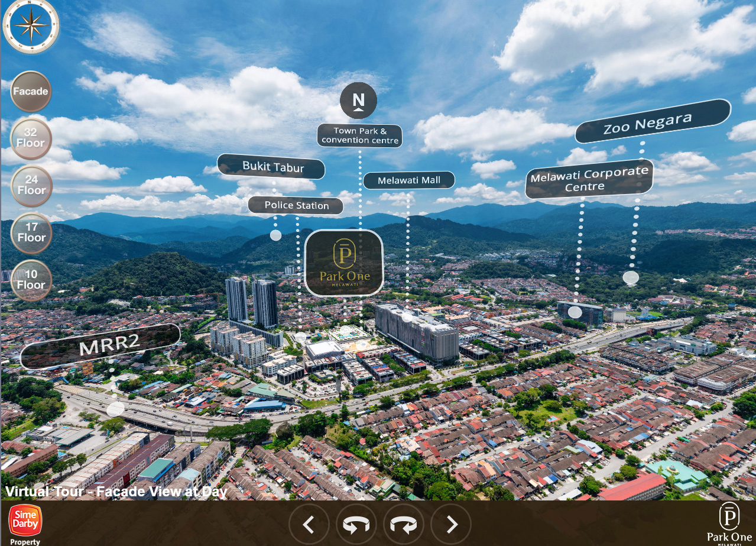Click the 'Virtual Tour - Facade View at Day' caption
The height and width of the screenshot is (546, 756).
(116, 492)
